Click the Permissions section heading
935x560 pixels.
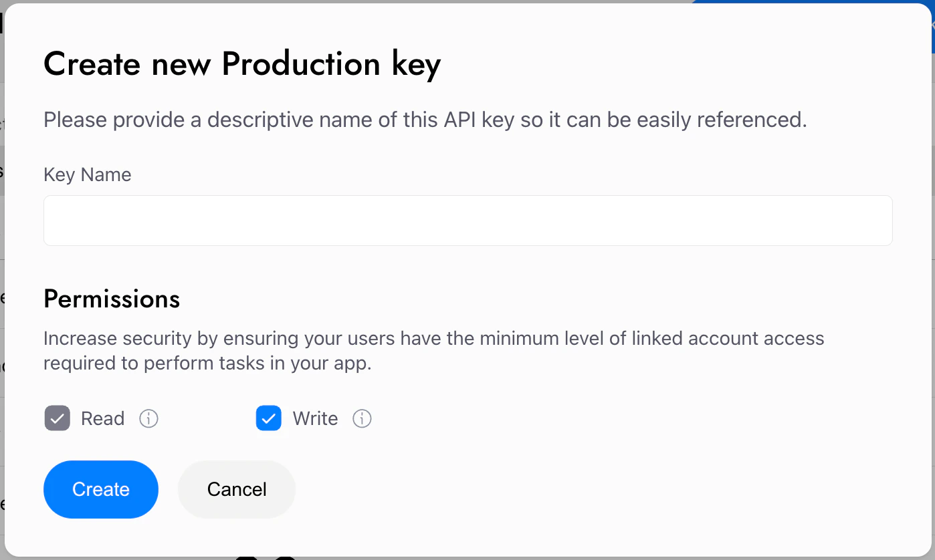click(x=112, y=299)
